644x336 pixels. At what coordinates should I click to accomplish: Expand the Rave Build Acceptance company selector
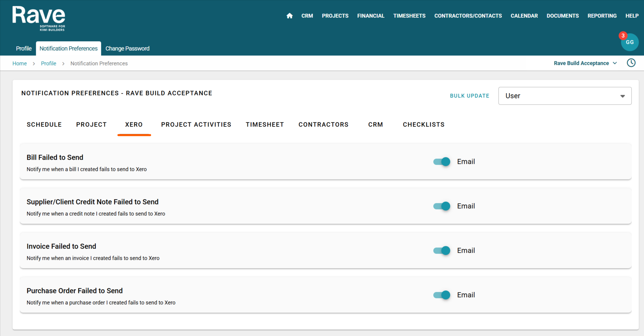[585, 63]
